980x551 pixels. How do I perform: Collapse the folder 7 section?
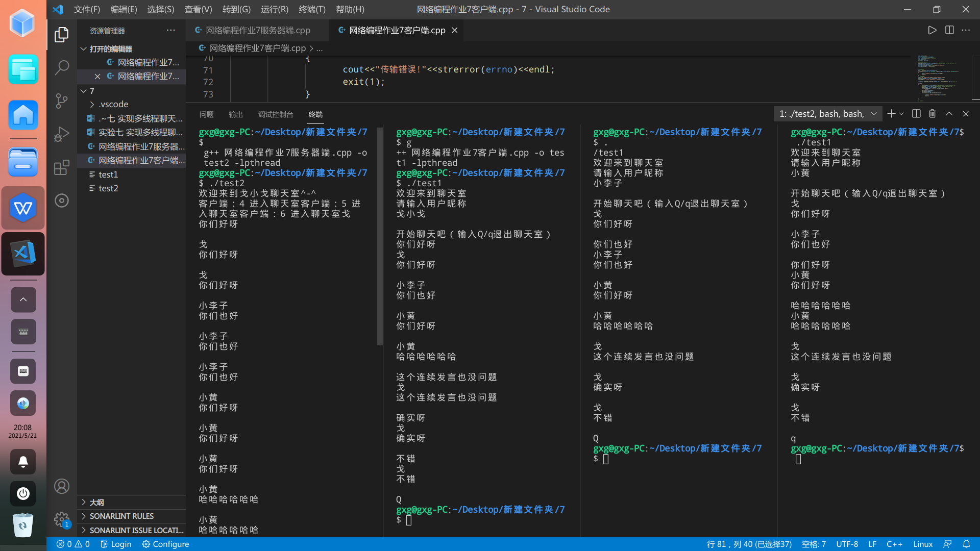tap(132, 91)
